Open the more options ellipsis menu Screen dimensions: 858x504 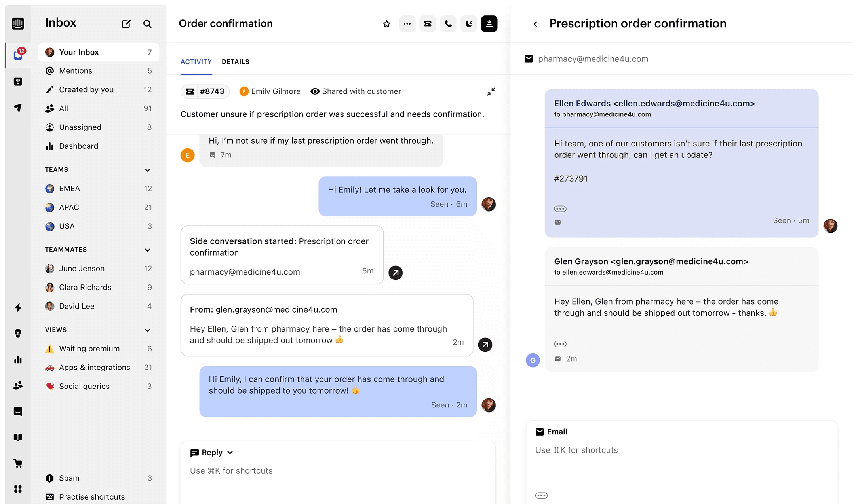[x=407, y=24]
